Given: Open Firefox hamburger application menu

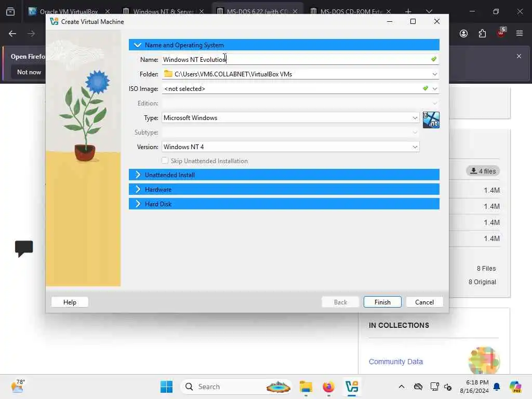Looking at the screenshot, I should click(x=520, y=33).
